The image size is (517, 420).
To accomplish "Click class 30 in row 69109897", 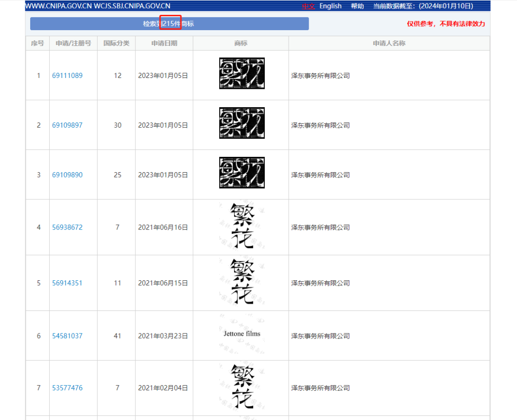I will click(118, 125).
